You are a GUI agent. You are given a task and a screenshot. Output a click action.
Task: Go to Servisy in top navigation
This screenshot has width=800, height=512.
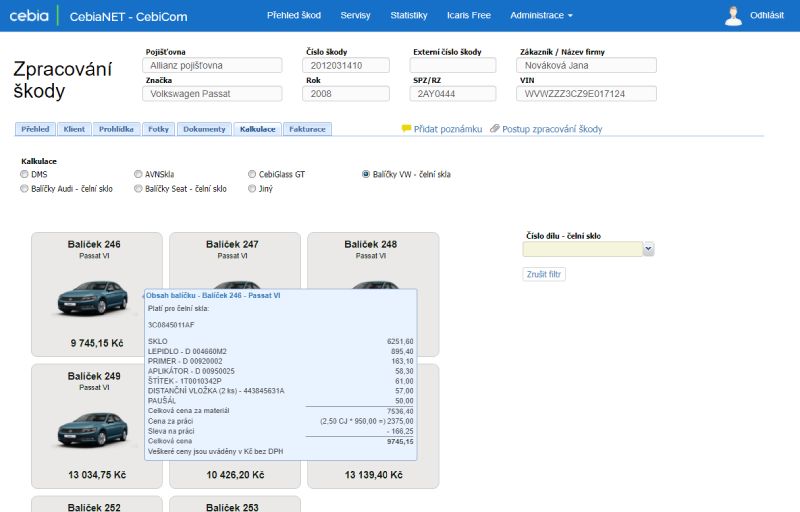356,15
